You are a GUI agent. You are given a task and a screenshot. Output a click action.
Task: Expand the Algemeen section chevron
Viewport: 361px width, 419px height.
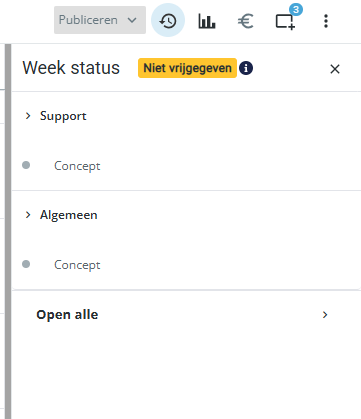coord(28,215)
